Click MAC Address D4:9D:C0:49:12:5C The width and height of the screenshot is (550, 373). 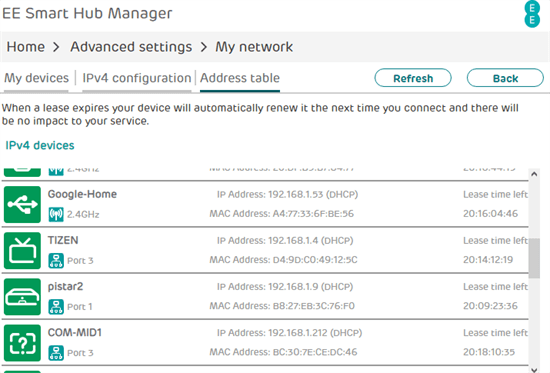click(x=283, y=260)
